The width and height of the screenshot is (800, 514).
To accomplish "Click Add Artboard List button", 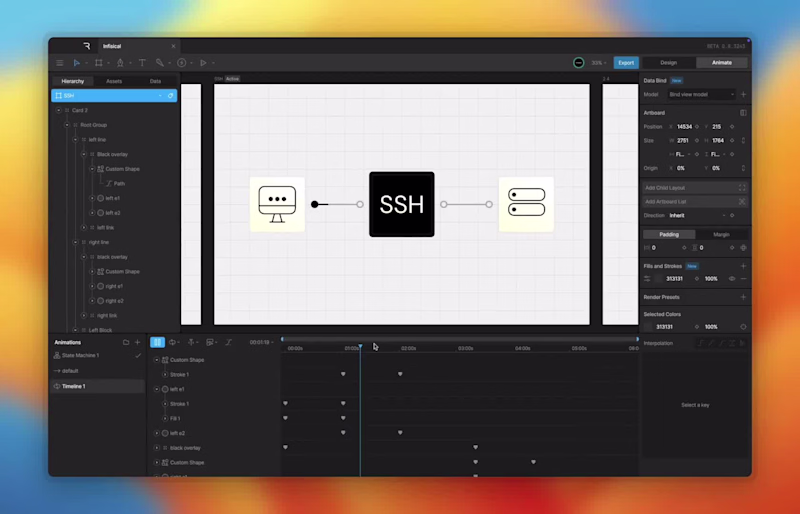I will point(695,202).
